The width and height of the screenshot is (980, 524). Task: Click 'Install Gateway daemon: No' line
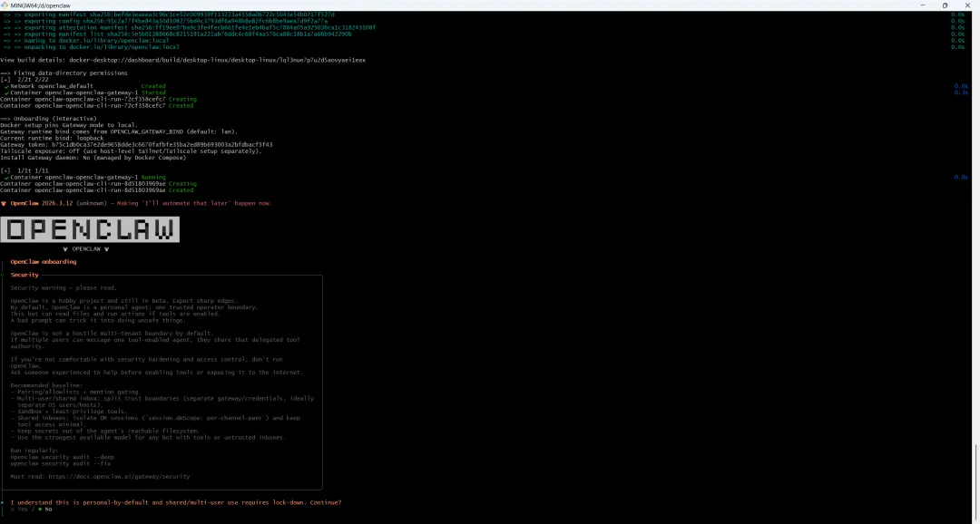click(x=93, y=158)
